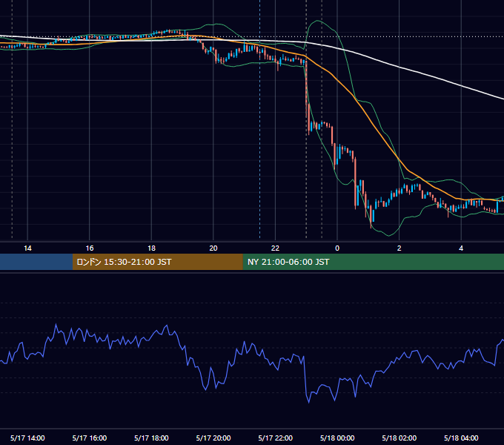This screenshot has height=445, width=504.
Task: Click the 5/18 04:00 date label
Action: (x=461, y=438)
